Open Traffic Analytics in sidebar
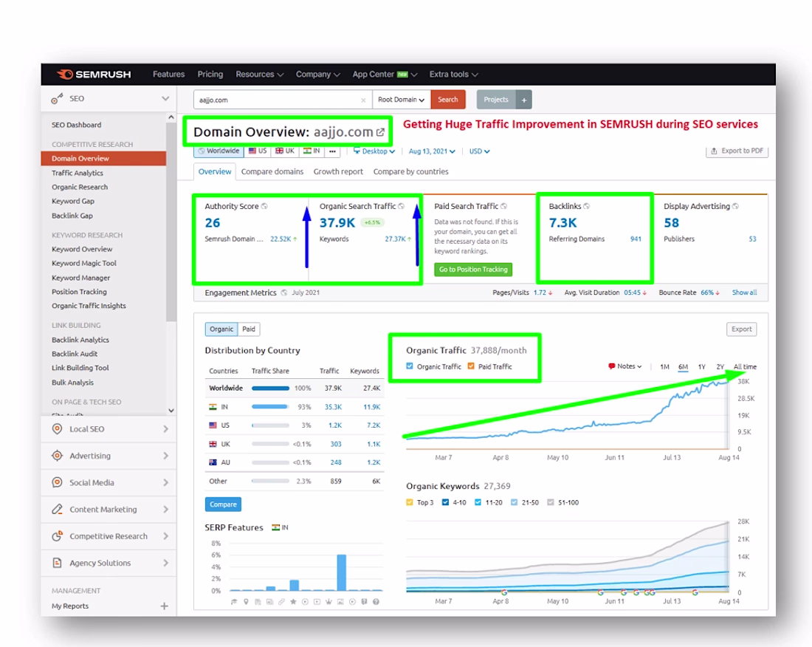Screen dimensions: 812x647 point(78,173)
